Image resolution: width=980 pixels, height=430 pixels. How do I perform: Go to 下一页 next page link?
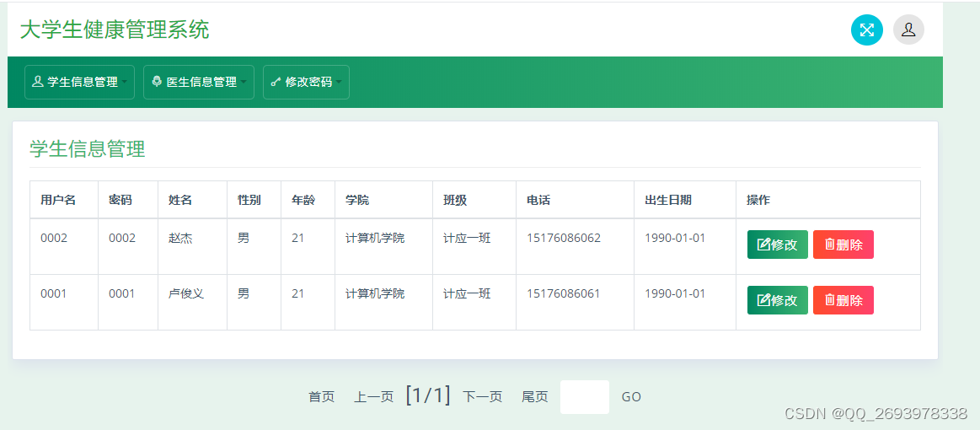[483, 397]
